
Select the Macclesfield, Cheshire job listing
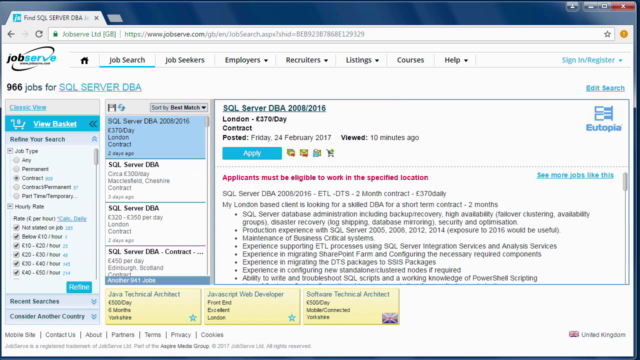156,181
